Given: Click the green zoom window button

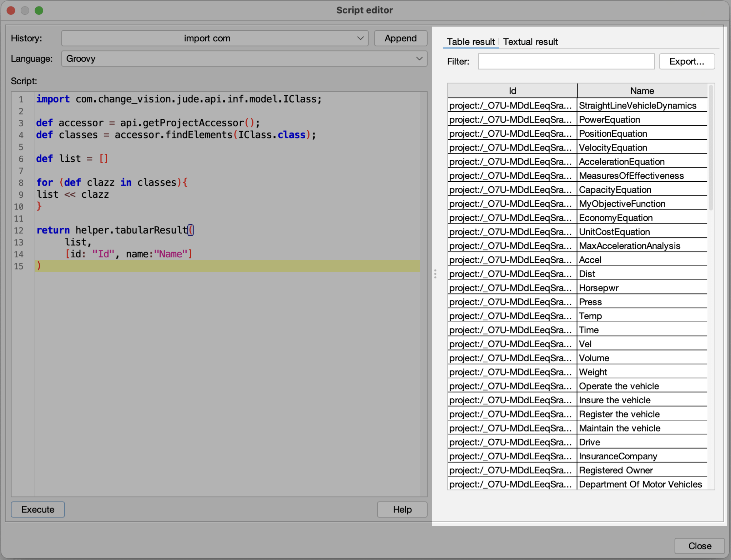Looking at the screenshot, I should [39, 10].
